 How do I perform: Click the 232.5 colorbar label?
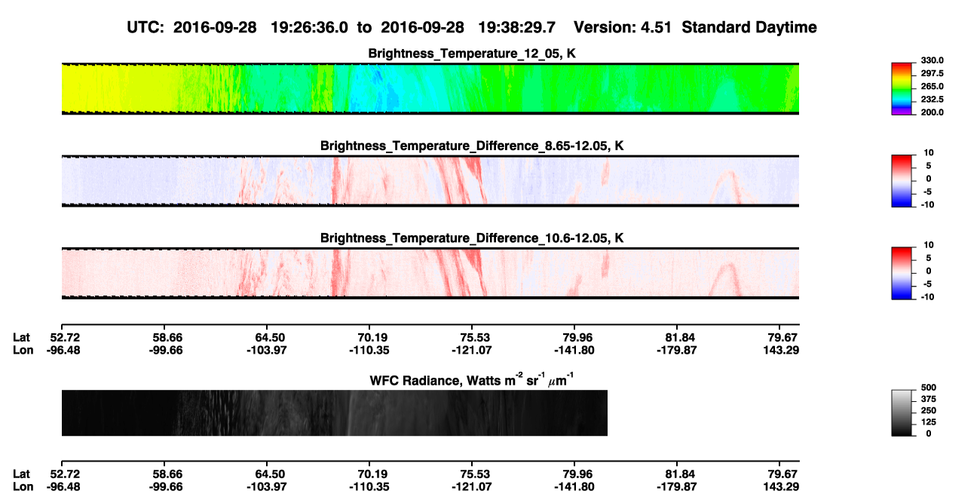[x=933, y=100]
